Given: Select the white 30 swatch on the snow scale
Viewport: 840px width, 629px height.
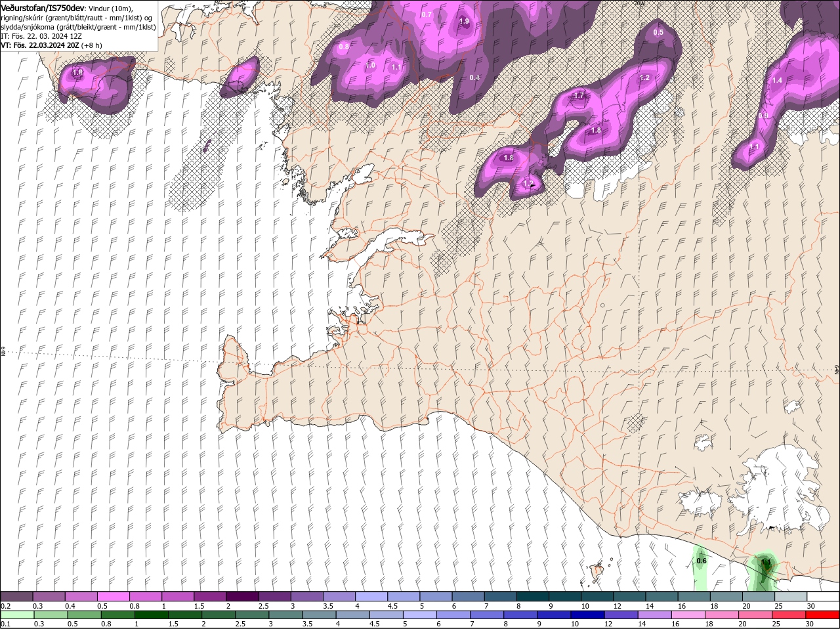Looking at the screenshot, I should 823,596.
